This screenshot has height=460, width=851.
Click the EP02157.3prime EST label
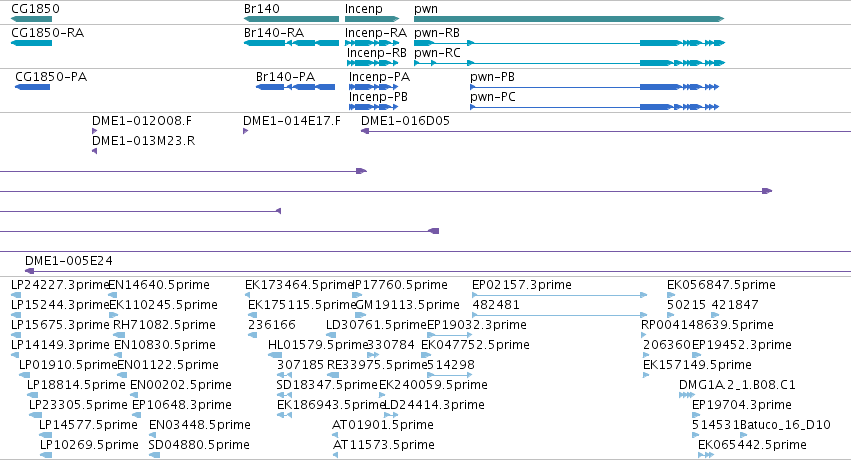pos(522,285)
